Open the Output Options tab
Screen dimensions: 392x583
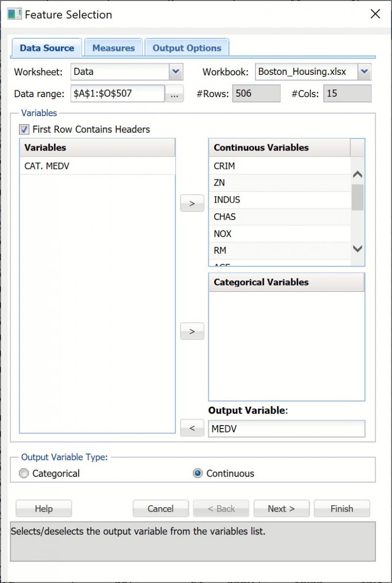[186, 48]
